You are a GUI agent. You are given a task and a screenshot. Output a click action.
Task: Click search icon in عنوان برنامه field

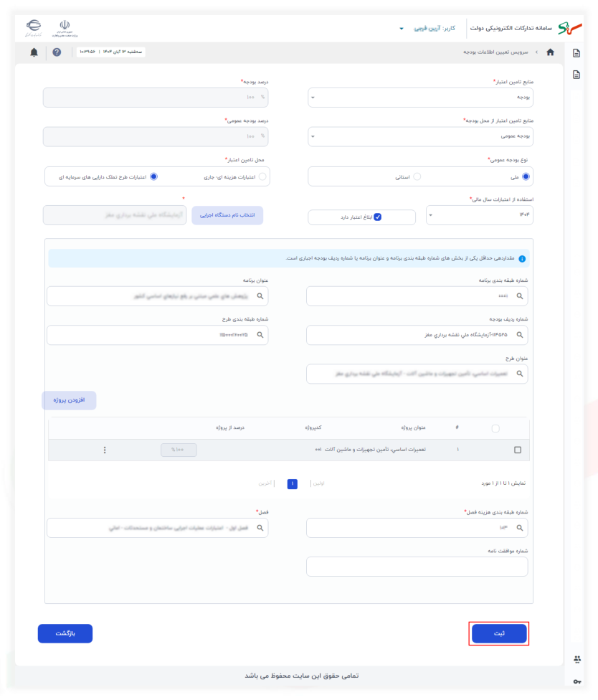[x=260, y=296]
